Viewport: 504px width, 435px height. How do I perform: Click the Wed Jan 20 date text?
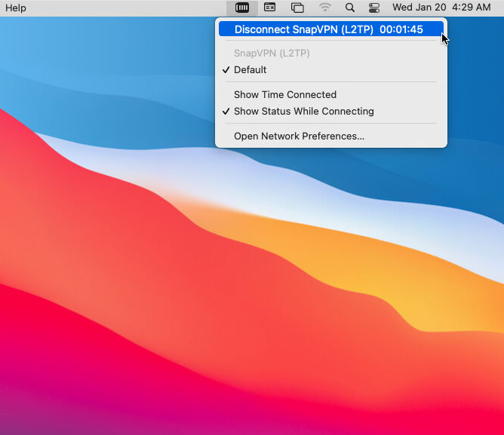coord(419,8)
